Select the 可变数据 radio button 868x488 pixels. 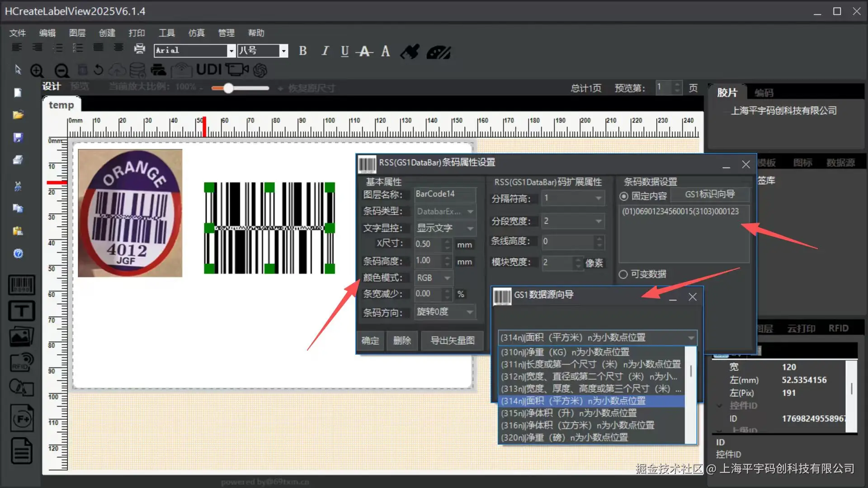623,274
